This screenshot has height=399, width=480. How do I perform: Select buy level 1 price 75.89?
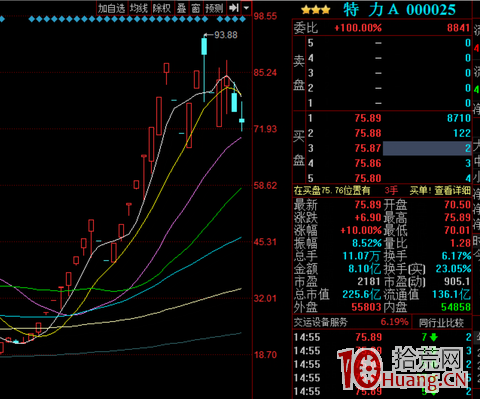click(x=368, y=118)
